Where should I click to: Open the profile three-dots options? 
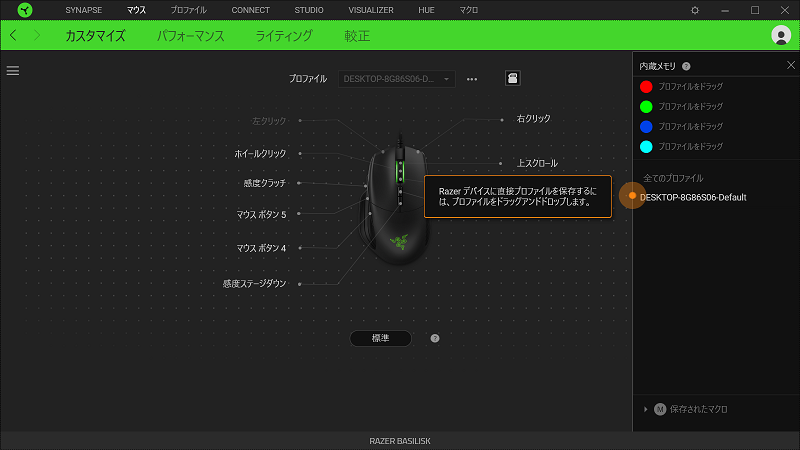472,79
